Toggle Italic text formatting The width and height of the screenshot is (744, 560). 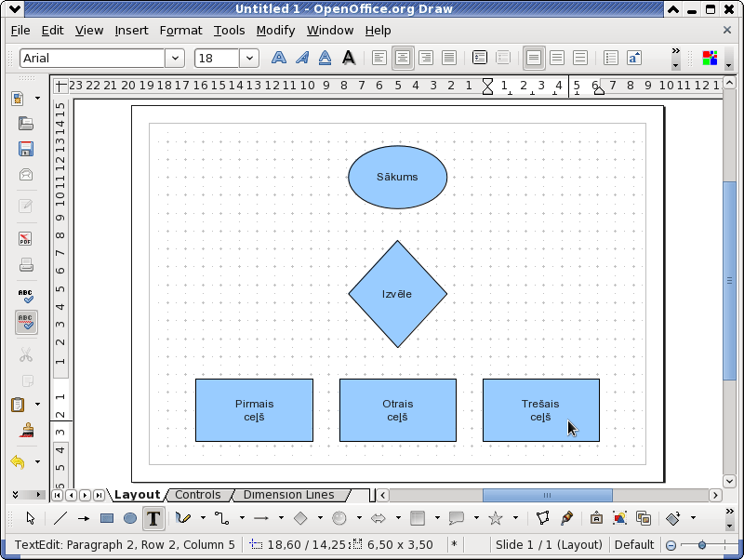[x=301, y=59]
